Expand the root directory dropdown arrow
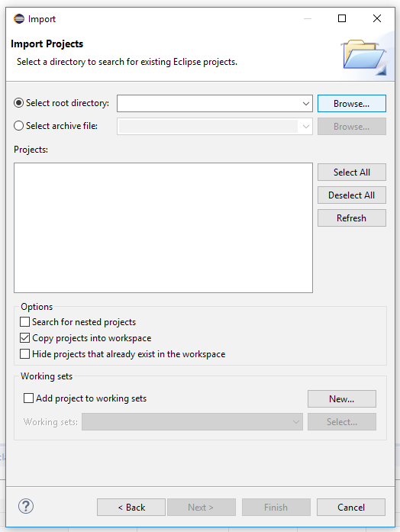The image size is (400, 532). pyautogui.click(x=306, y=104)
